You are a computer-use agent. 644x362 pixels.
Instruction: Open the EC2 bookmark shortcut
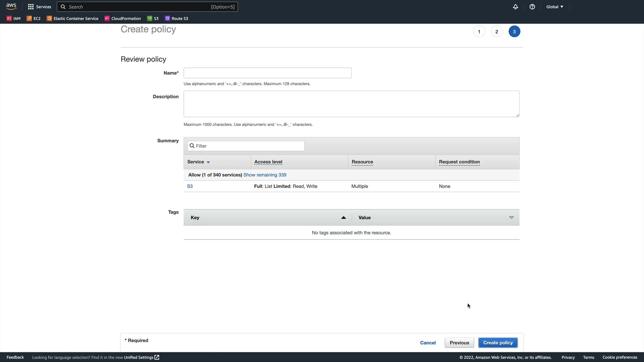[34, 18]
